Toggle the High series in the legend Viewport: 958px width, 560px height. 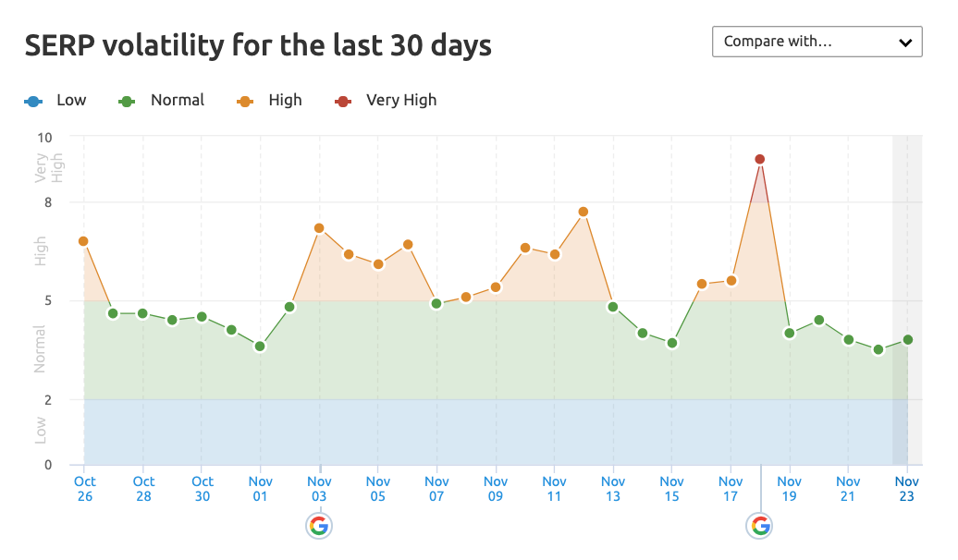(271, 100)
